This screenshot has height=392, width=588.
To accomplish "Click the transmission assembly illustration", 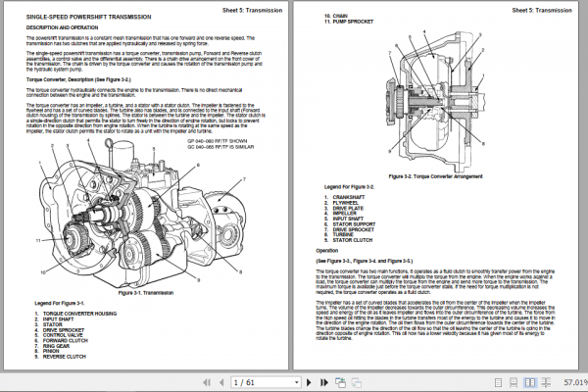I will click(142, 212).
